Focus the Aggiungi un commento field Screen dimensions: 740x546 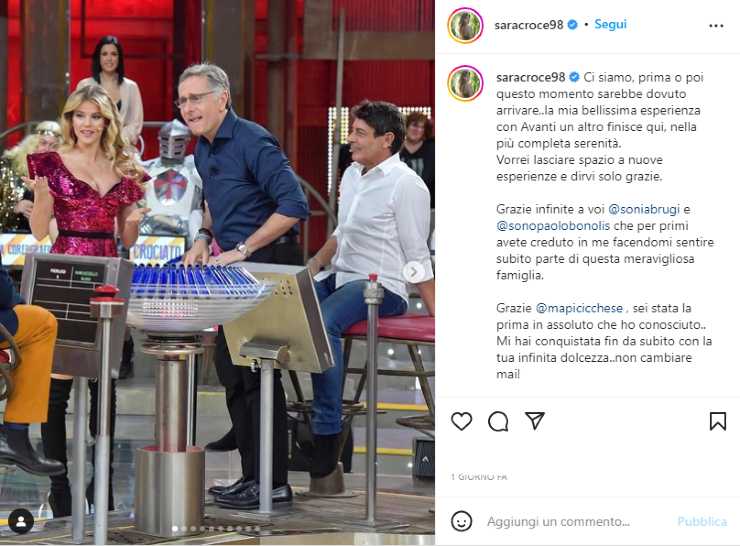(x=558, y=521)
